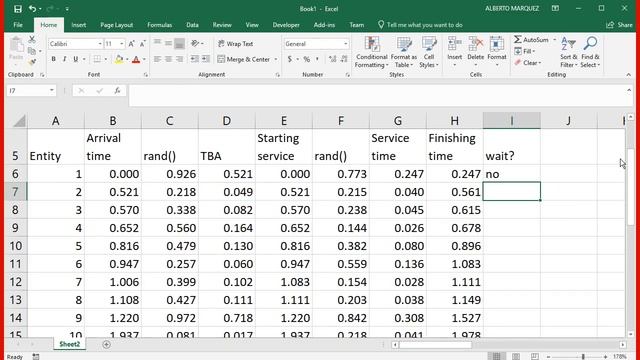Open Format as Table gallery
640x360 pixels.
(x=404, y=52)
